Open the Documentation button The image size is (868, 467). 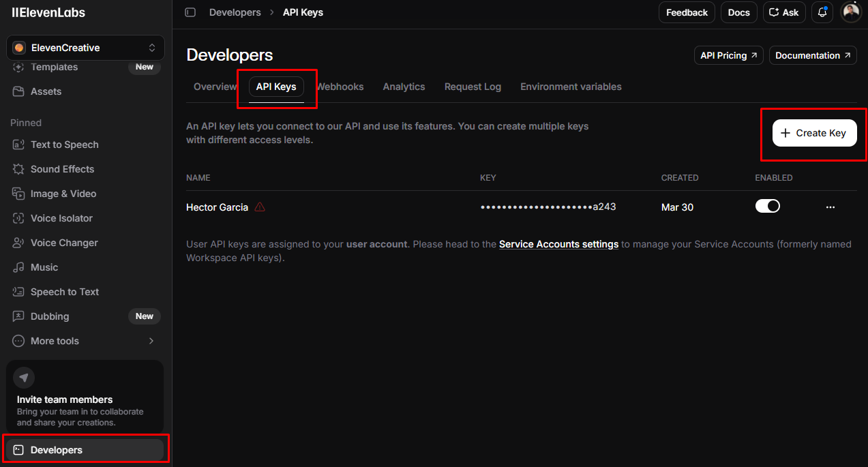[813, 55]
